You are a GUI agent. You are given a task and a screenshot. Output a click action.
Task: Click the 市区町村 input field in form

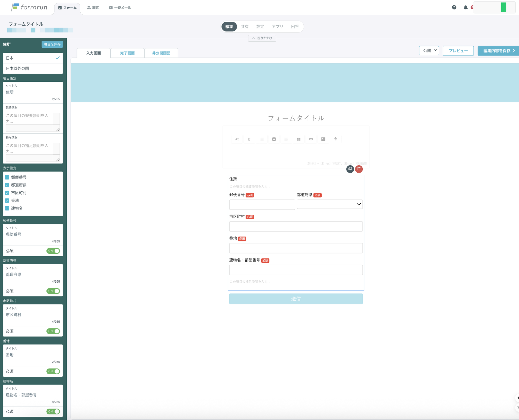click(296, 226)
